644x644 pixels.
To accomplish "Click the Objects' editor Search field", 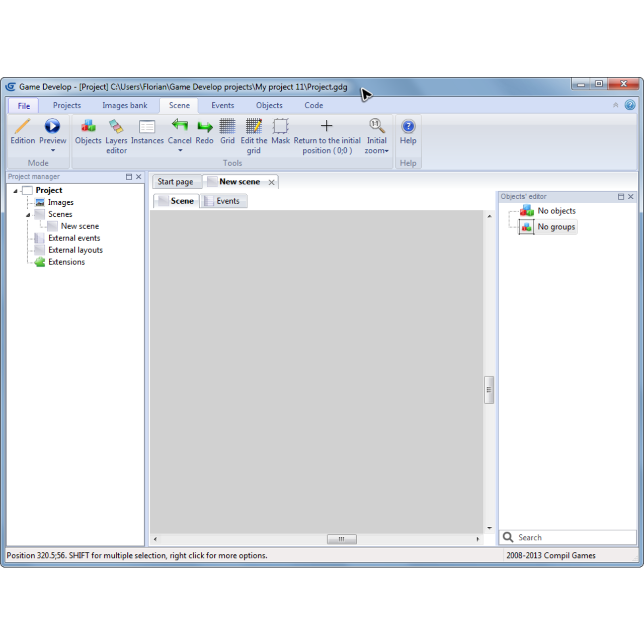I will (568, 537).
